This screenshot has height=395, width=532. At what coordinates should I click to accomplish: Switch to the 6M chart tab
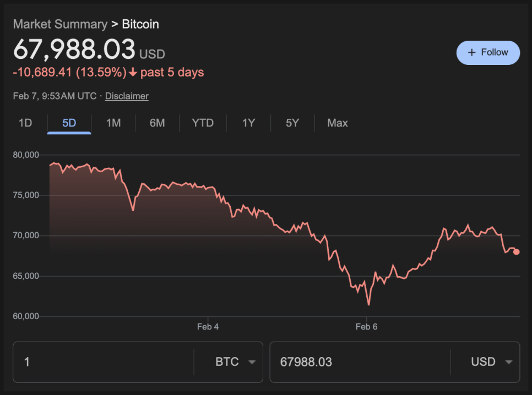pos(158,123)
